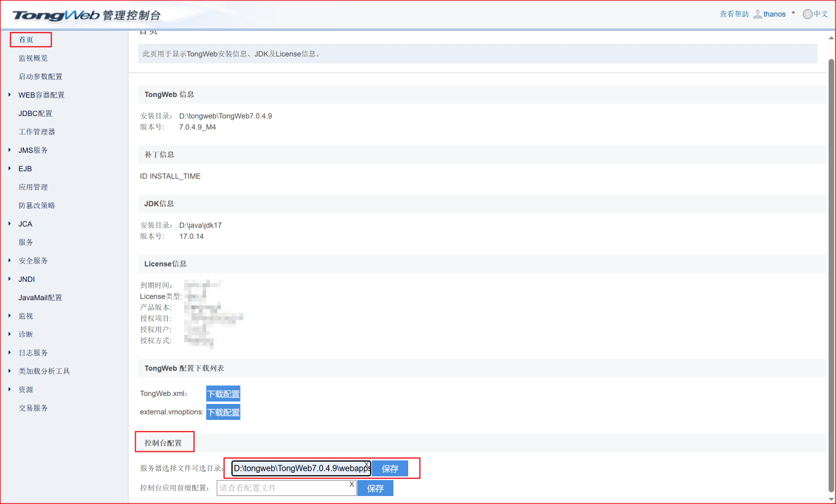Click the 授权项目 label

[156, 319]
